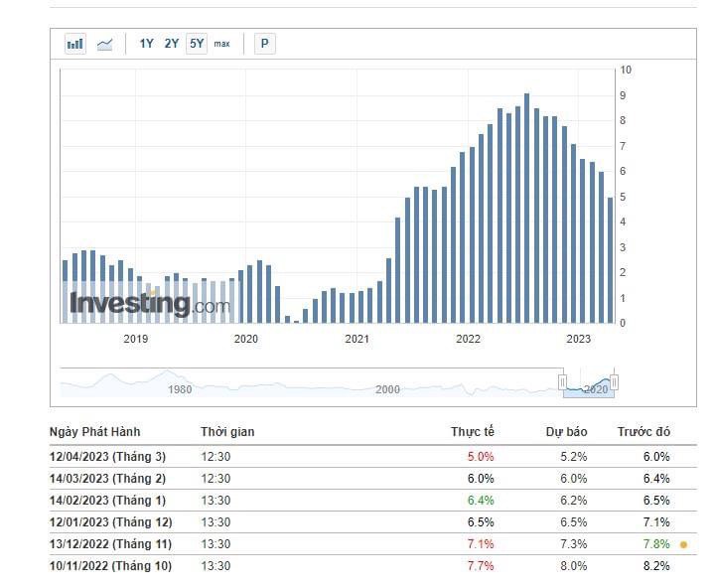
Task: Select the 5Y time range
Action: pyautogui.click(x=197, y=44)
